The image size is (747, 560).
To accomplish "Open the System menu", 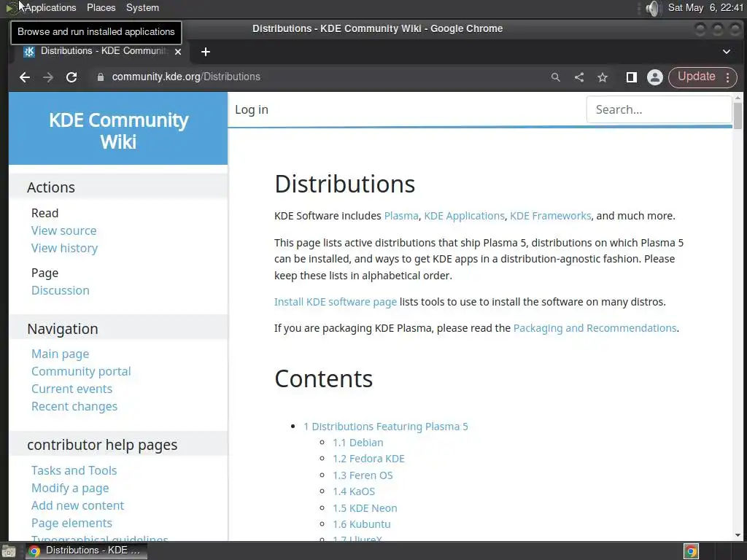I will 142,7.
